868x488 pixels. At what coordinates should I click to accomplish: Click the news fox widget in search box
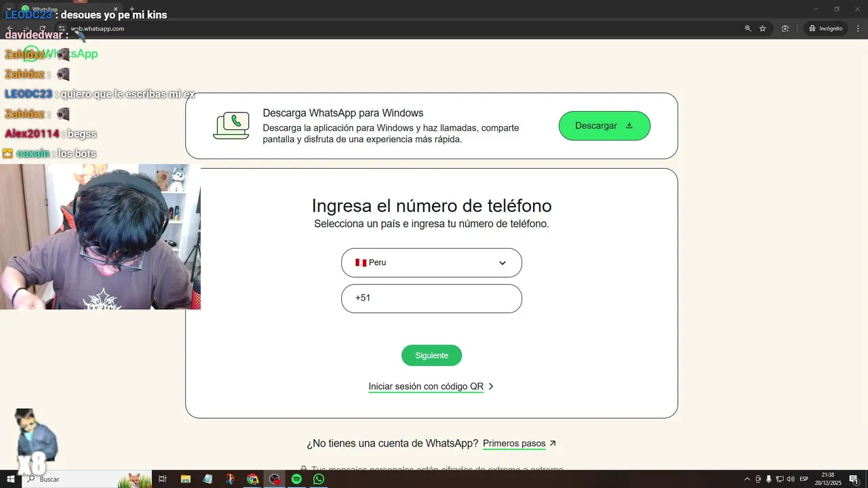point(134,479)
